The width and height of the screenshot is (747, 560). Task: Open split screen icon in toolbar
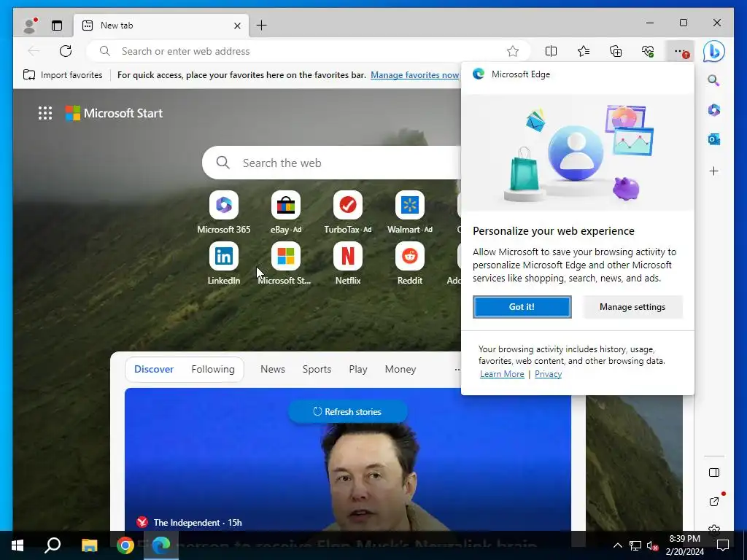(551, 51)
